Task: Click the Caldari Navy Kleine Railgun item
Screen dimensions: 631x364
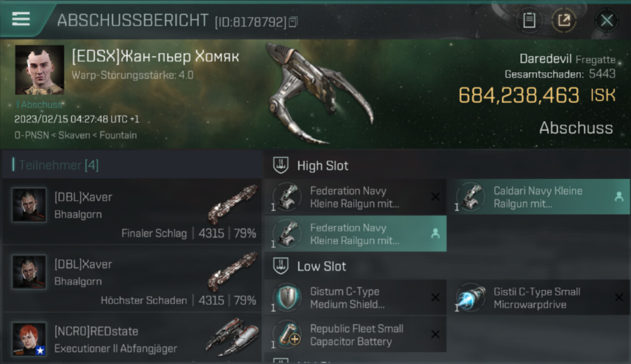Action: [x=539, y=197]
